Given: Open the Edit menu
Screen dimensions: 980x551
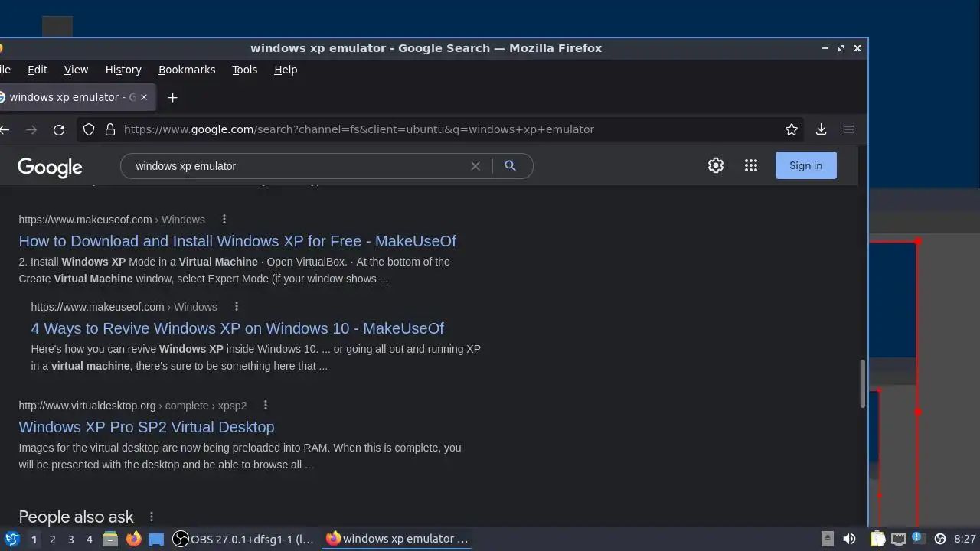Looking at the screenshot, I should point(38,70).
